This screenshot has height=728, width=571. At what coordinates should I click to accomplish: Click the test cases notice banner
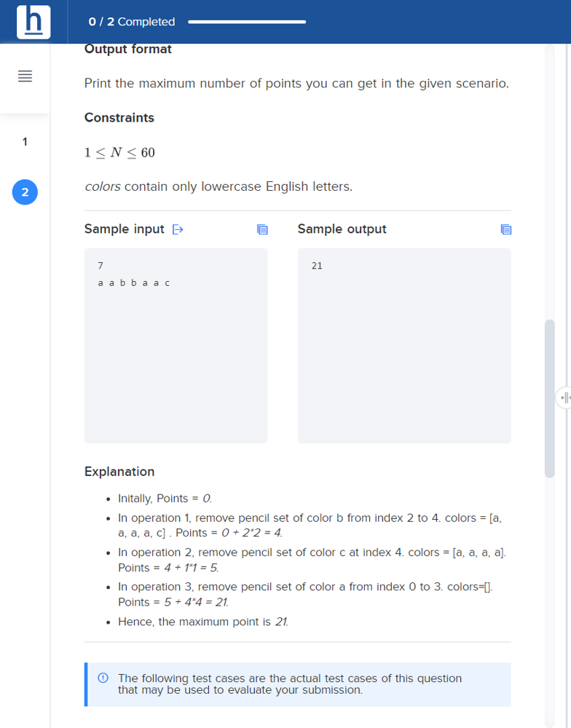pos(298,684)
